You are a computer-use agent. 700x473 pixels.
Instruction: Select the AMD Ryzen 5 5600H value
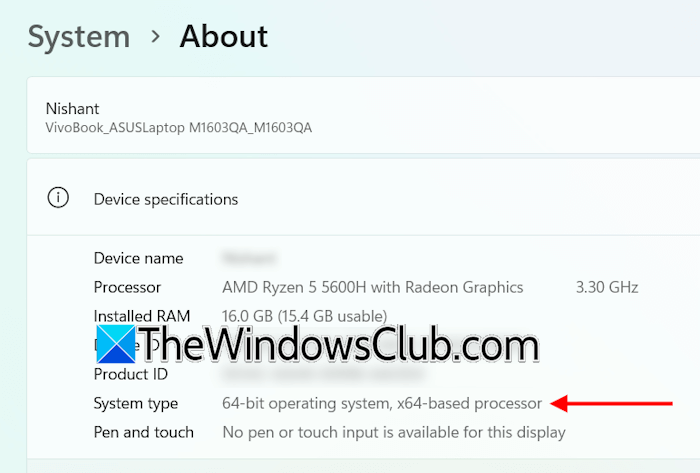pos(372,287)
